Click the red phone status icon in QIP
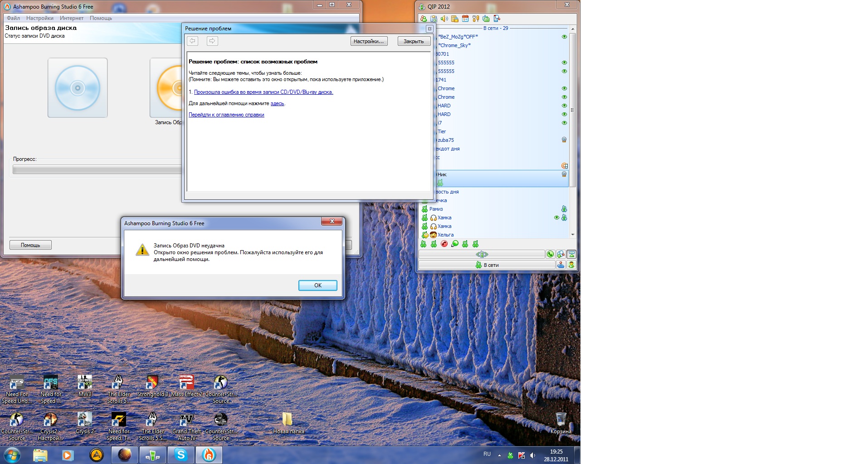868x464 pixels. coord(444,244)
